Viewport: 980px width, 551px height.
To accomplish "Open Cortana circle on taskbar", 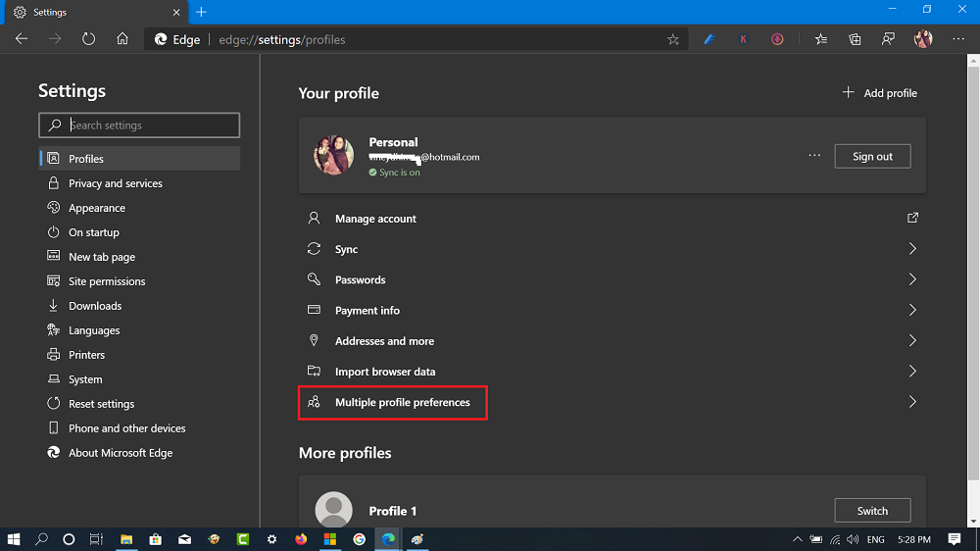I will click(x=69, y=539).
